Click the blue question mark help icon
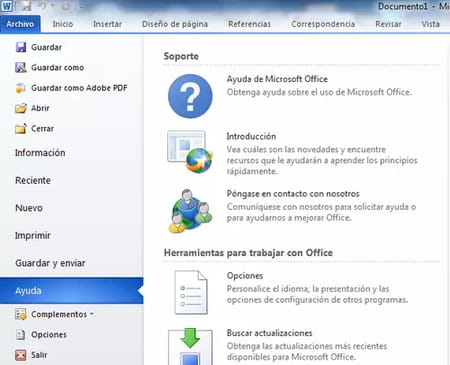This screenshot has height=365, width=450. click(190, 96)
